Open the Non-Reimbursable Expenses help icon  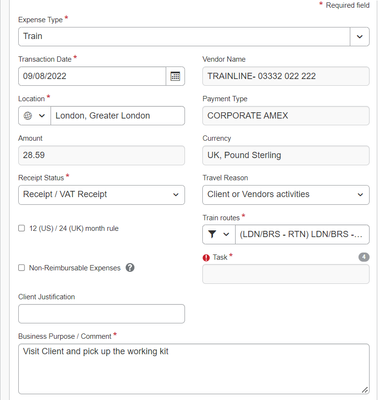coord(130,268)
